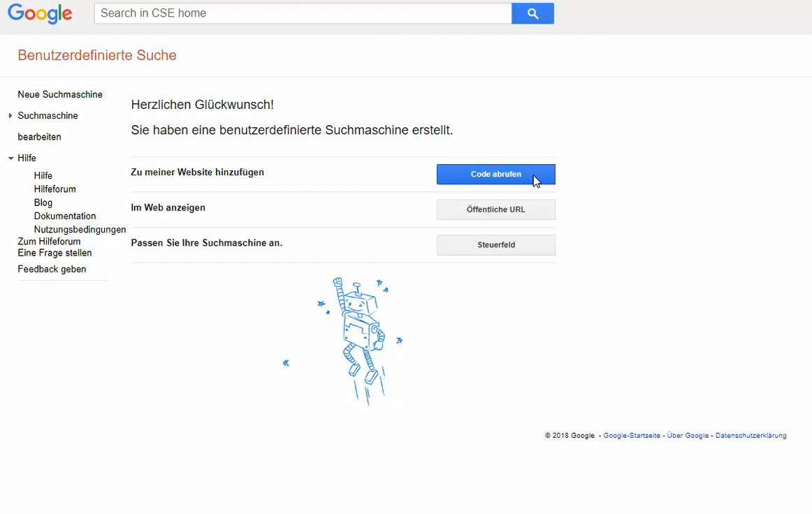This screenshot has width=812, height=514.
Task: Click Eine Frage stellen link
Action: pyautogui.click(x=55, y=253)
